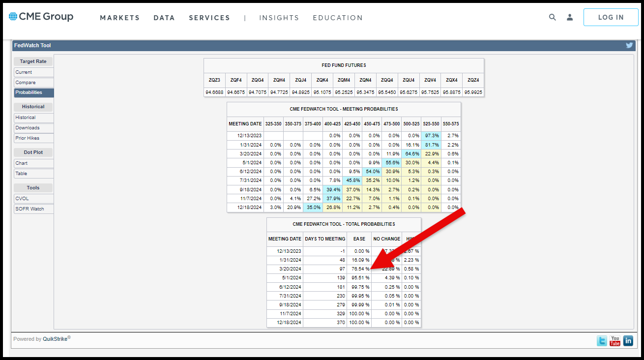The image size is (644, 360).
Task: Open the search magnifier icon
Action: (553, 17)
